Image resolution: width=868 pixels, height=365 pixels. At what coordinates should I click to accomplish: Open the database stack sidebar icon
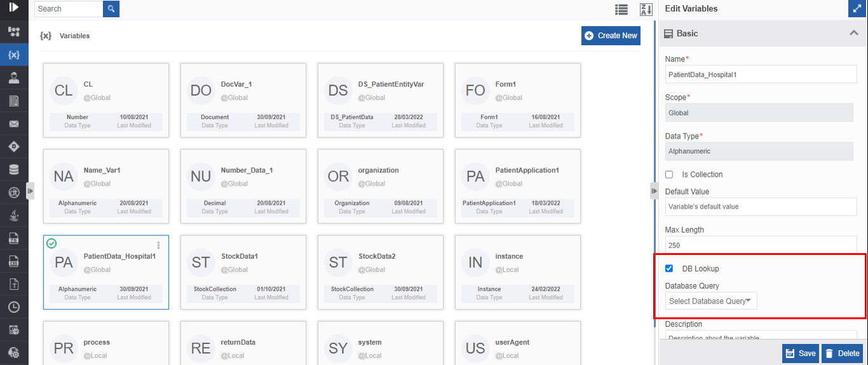(14, 170)
